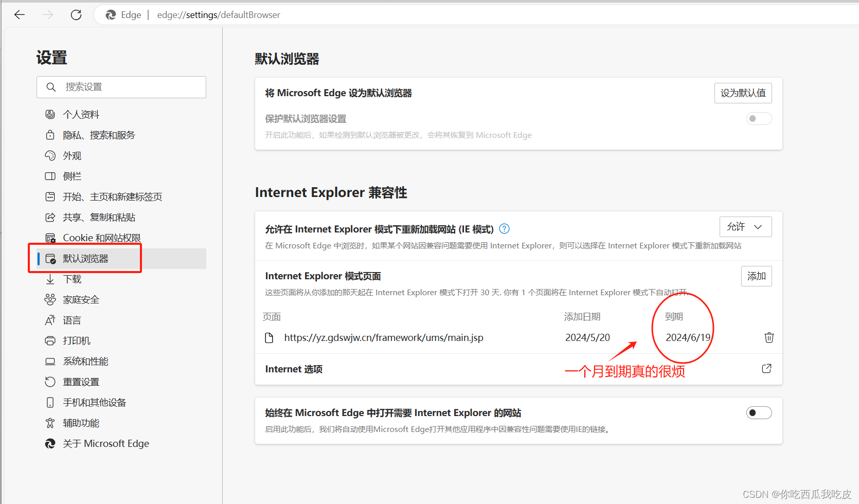Click the language icon beside 语言
The image size is (859, 504).
click(50, 320)
